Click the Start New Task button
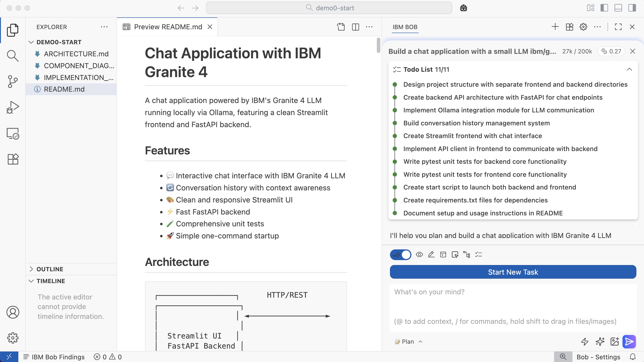This screenshot has height=362, width=644. (x=513, y=272)
